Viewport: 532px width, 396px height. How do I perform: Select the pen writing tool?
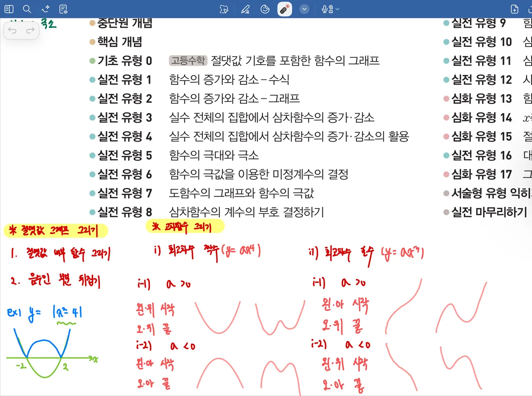tap(245, 9)
